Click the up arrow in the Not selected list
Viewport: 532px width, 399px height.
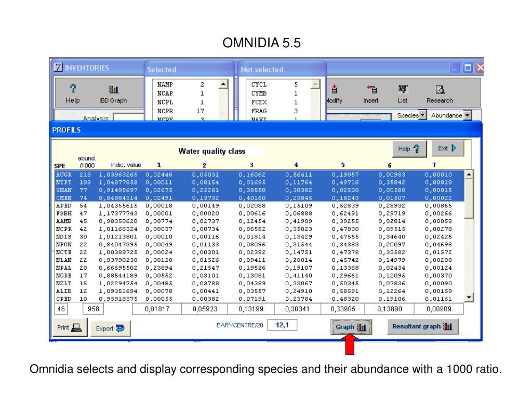[315, 84]
